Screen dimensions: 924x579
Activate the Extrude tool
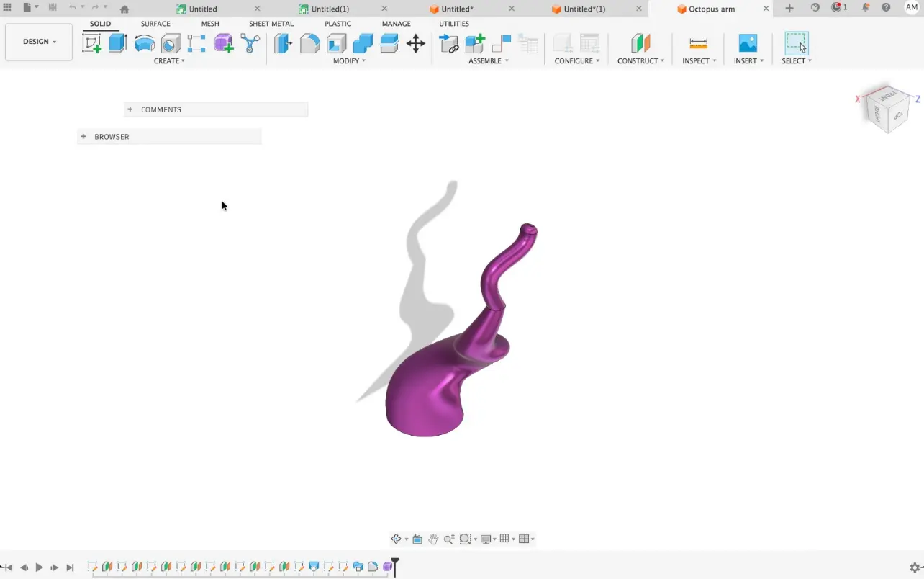tap(118, 44)
